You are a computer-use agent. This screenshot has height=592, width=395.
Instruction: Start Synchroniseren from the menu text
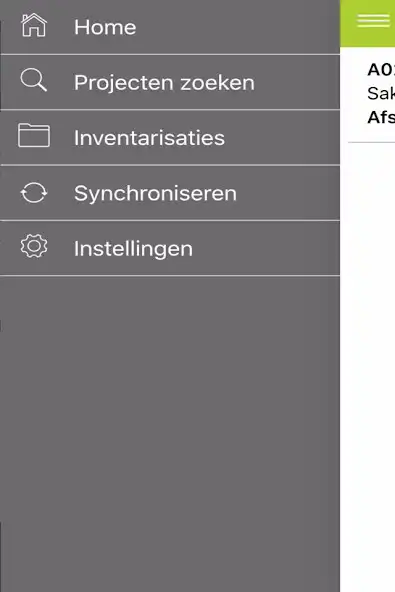155,194
